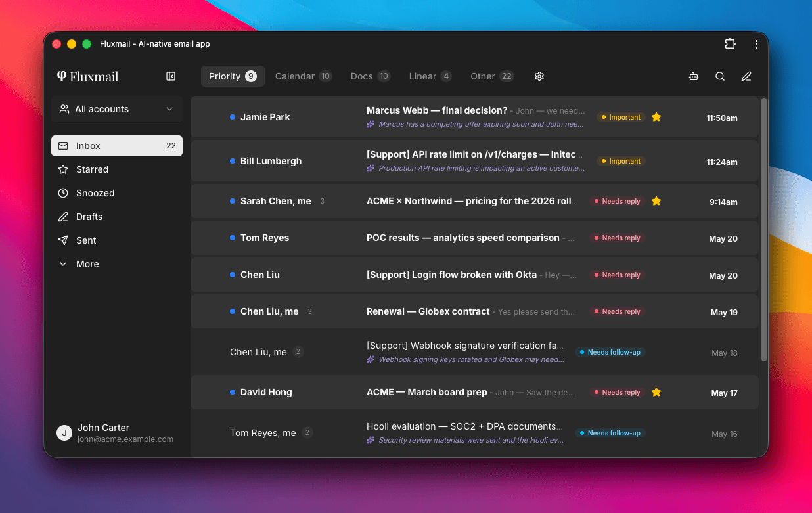Open the Starred folder
Image resolution: width=812 pixels, height=513 pixels.
point(117,169)
